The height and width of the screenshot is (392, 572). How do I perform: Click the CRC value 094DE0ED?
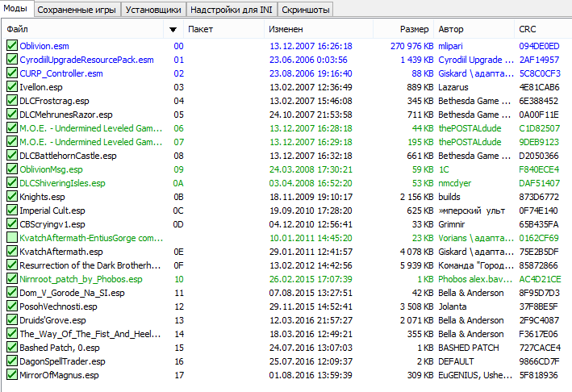(x=539, y=46)
